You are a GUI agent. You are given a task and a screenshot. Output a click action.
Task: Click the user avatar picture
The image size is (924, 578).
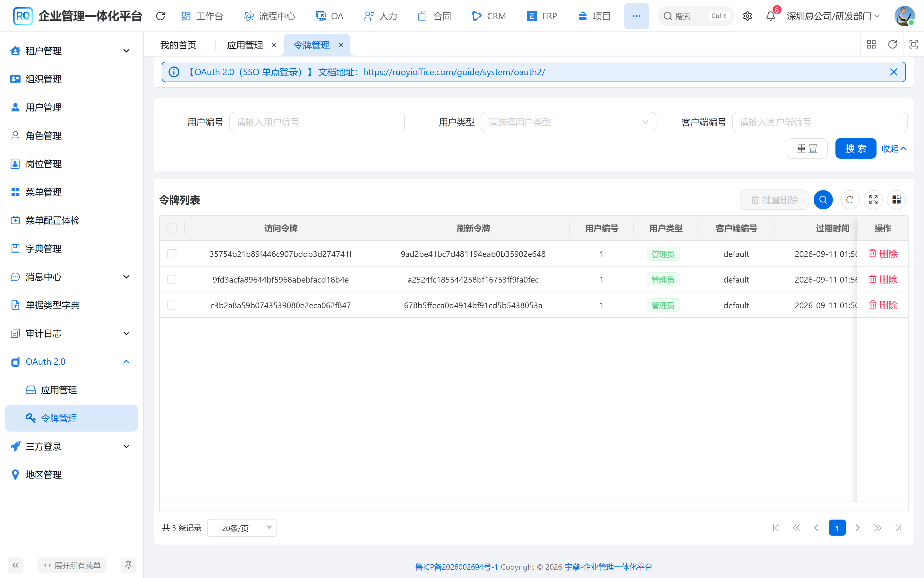904,16
